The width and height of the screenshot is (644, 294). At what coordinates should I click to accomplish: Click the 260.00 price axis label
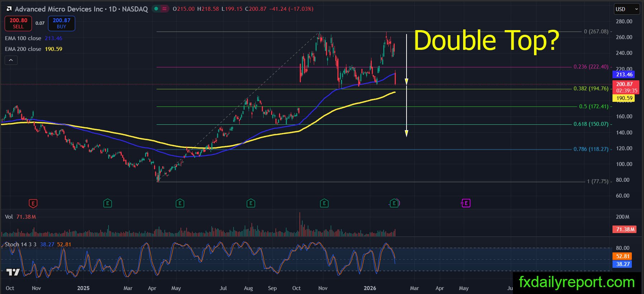coord(624,37)
